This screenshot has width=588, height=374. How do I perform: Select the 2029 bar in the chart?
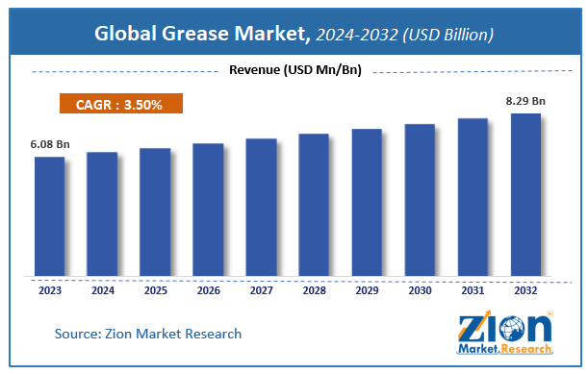(367, 202)
